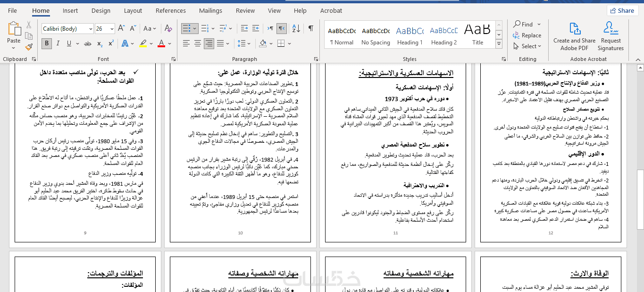
Task: Center align the text
Action: [x=198, y=43]
